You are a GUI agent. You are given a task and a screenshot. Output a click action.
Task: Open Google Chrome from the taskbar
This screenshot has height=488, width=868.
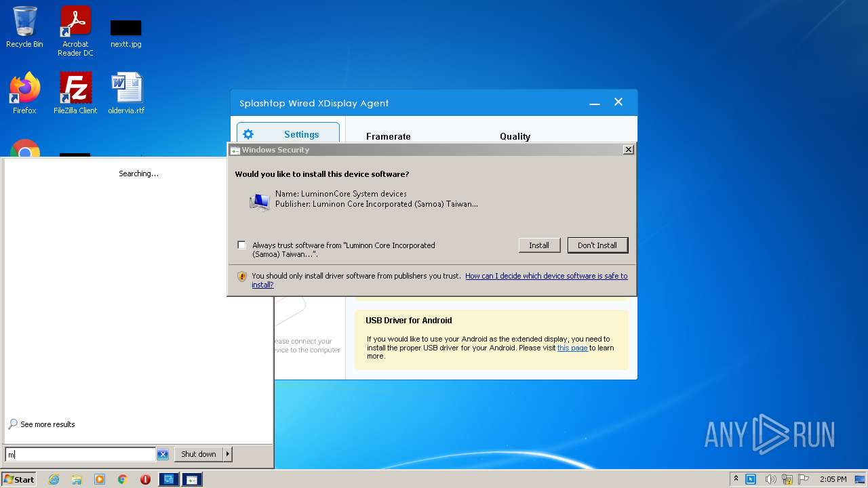coord(123,479)
